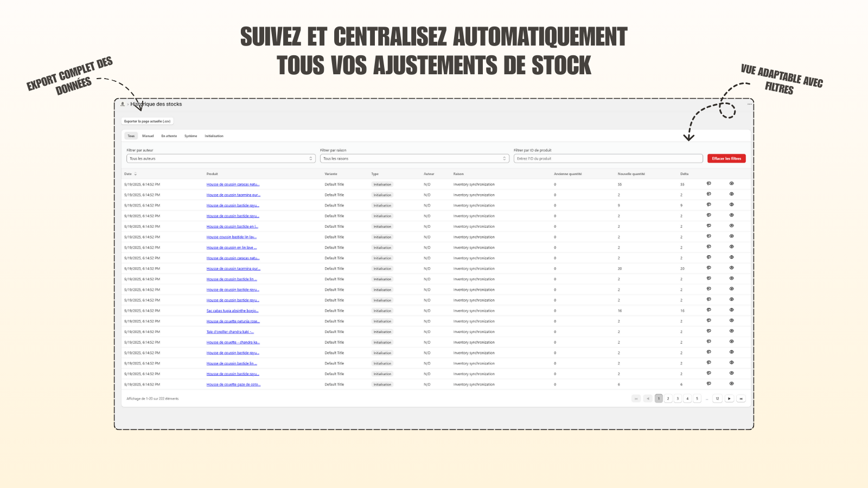Viewport: 868px width, 488px height.
Task: Click the user icon in the breadcrumb header
Action: click(x=122, y=104)
